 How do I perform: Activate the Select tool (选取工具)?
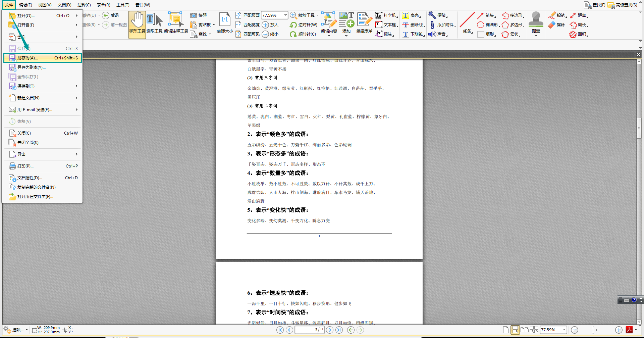[155, 23]
